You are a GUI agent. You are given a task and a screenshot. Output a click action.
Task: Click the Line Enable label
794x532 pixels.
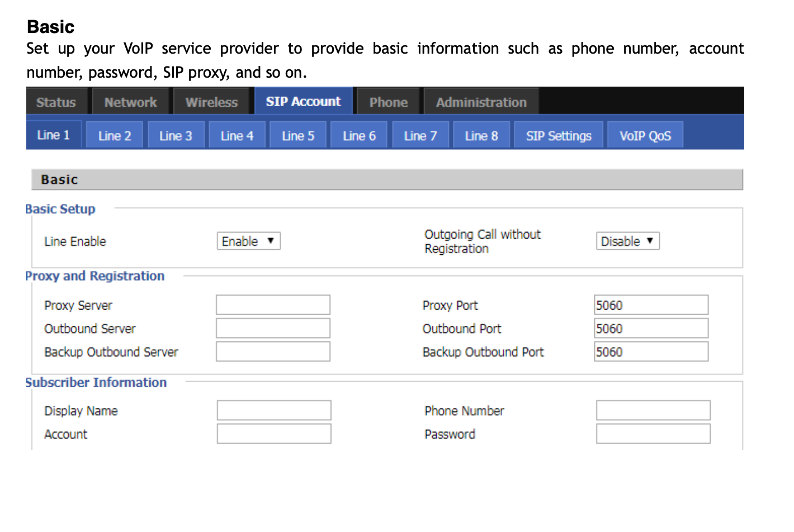coord(75,241)
